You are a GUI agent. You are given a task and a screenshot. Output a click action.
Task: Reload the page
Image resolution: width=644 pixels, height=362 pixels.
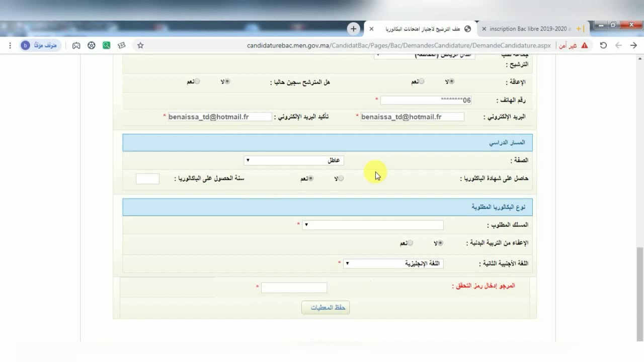(603, 45)
